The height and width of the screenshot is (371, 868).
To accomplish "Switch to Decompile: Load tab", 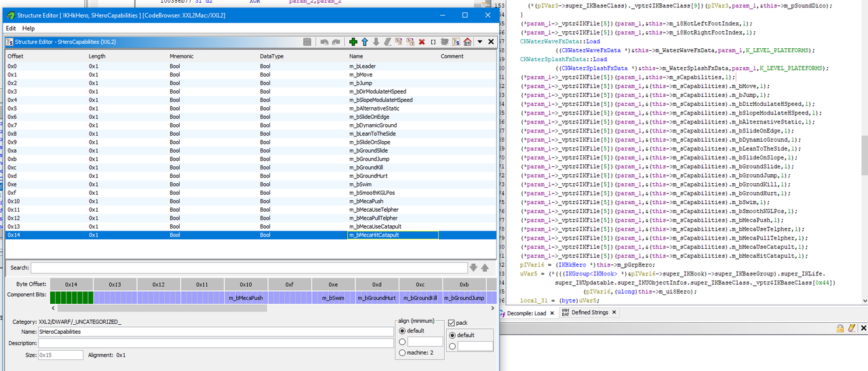I will [x=526, y=313].
